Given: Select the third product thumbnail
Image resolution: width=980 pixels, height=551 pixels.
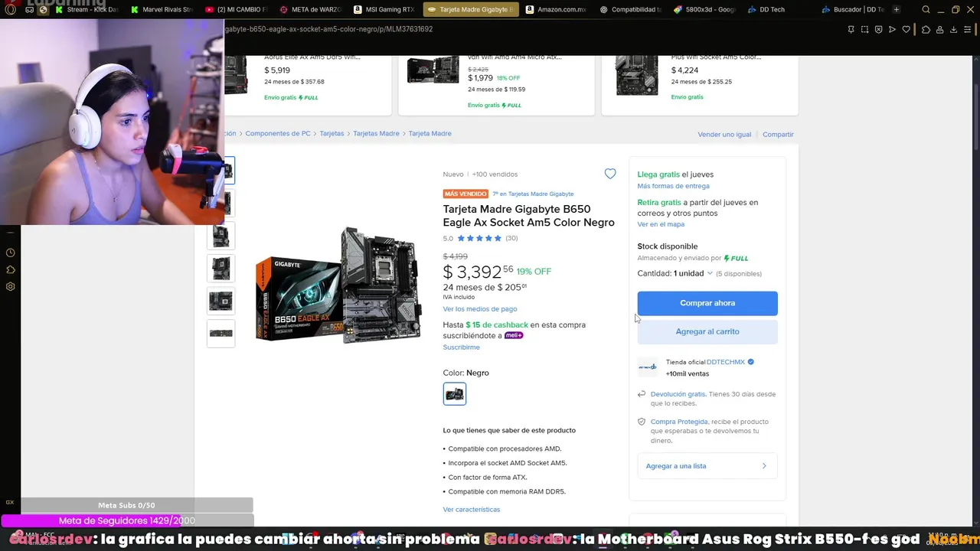Looking at the screenshot, I should [x=221, y=236].
